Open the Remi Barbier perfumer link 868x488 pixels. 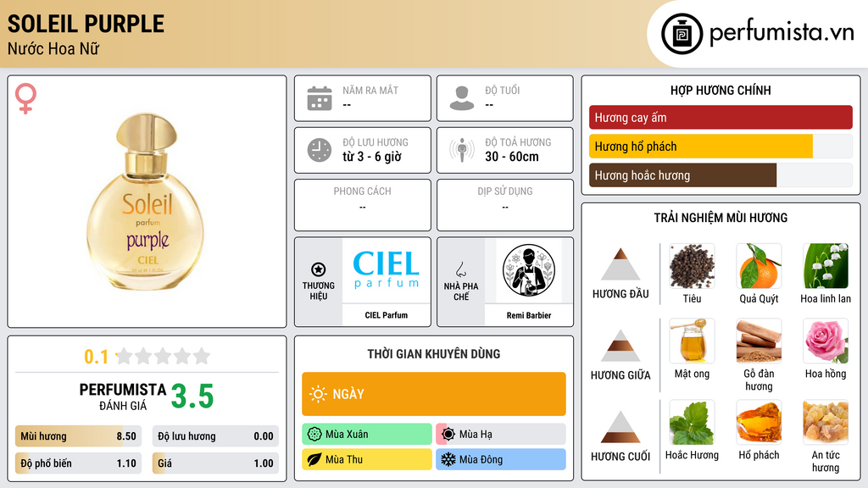click(529, 315)
